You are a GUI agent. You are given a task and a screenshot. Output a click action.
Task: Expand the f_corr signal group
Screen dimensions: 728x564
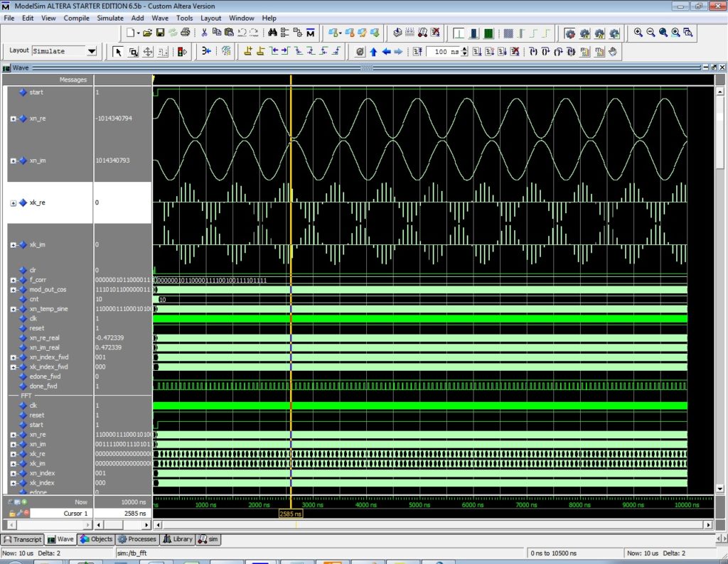(x=12, y=280)
